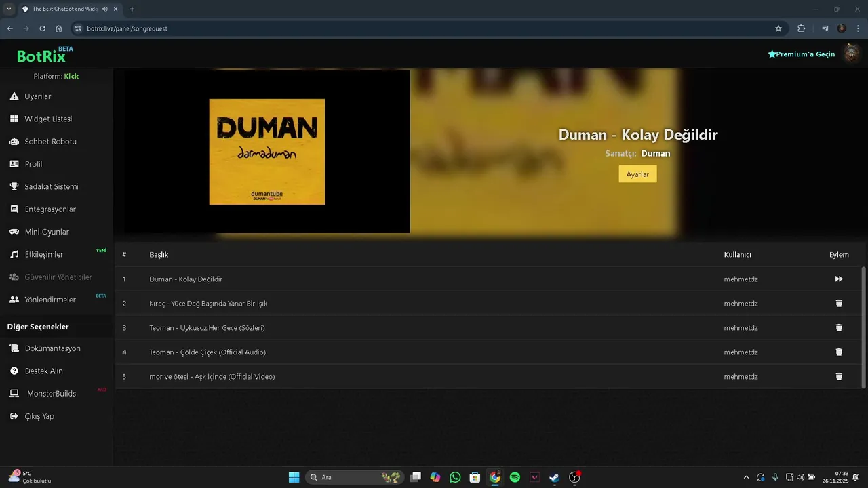The image size is (868, 488).
Task: Open the clock showing 07:33
Action: [x=835, y=477]
